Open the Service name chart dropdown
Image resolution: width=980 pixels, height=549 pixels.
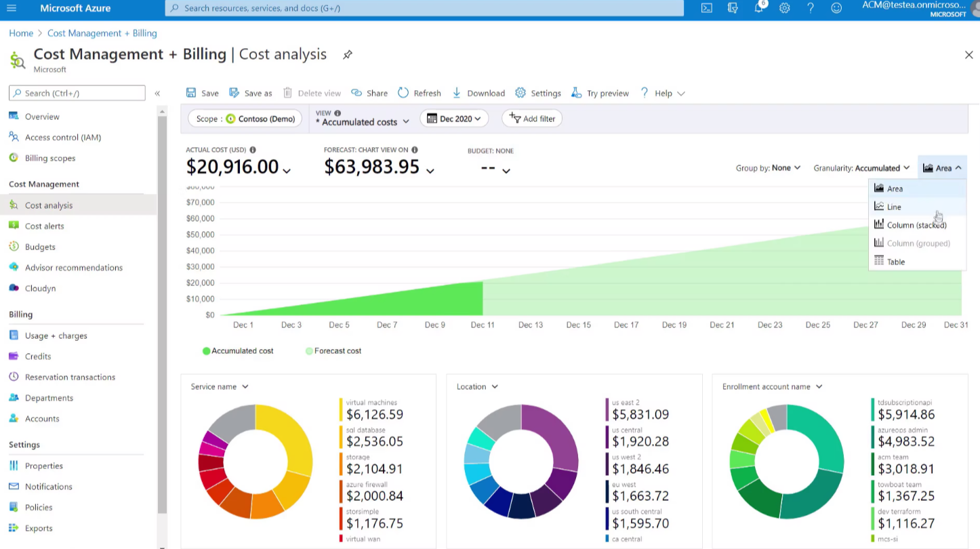pyautogui.click(x=218, y=386)
